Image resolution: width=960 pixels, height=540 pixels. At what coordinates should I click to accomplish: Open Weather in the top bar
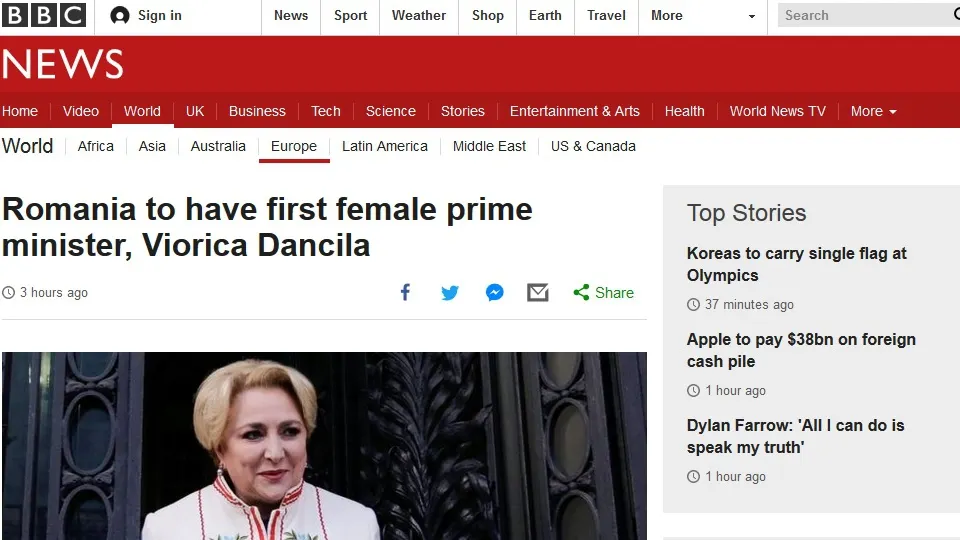419,15
